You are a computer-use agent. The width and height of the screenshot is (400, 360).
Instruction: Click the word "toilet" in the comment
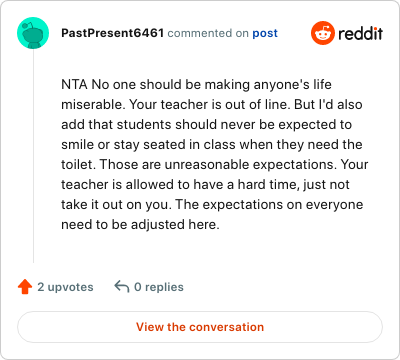77,164
